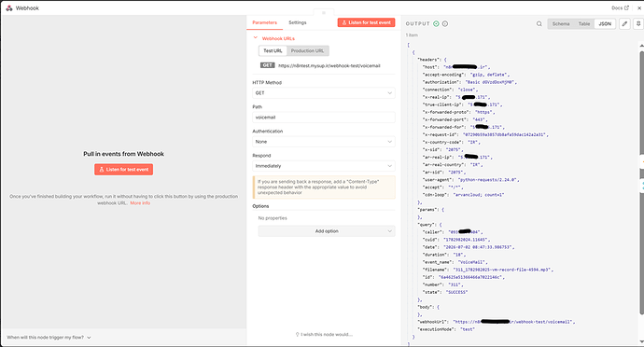644x347 pixels.
Task: Click output scrollbar down arrow
Action: pos(641,341)
